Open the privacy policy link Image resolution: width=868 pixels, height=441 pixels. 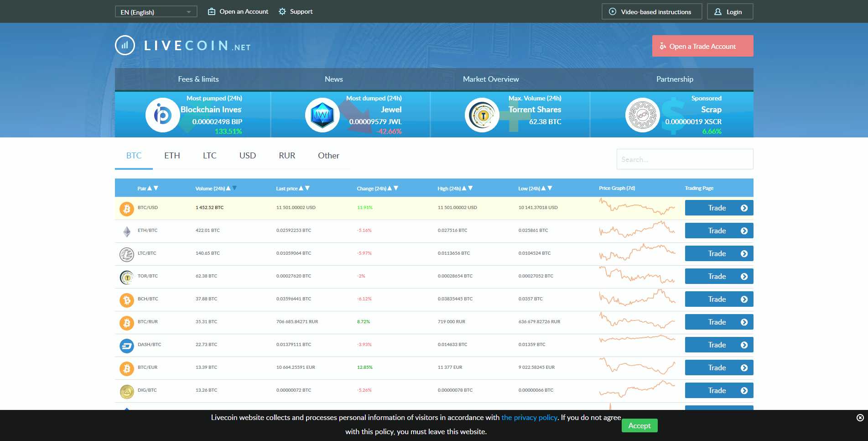(529, 417)
